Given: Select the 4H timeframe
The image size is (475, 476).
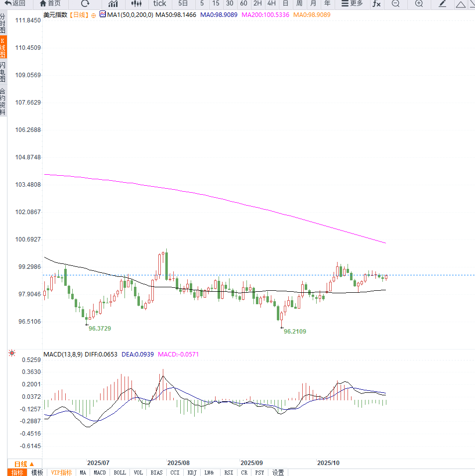Looking at the screenshot, I should coord(271,3).
